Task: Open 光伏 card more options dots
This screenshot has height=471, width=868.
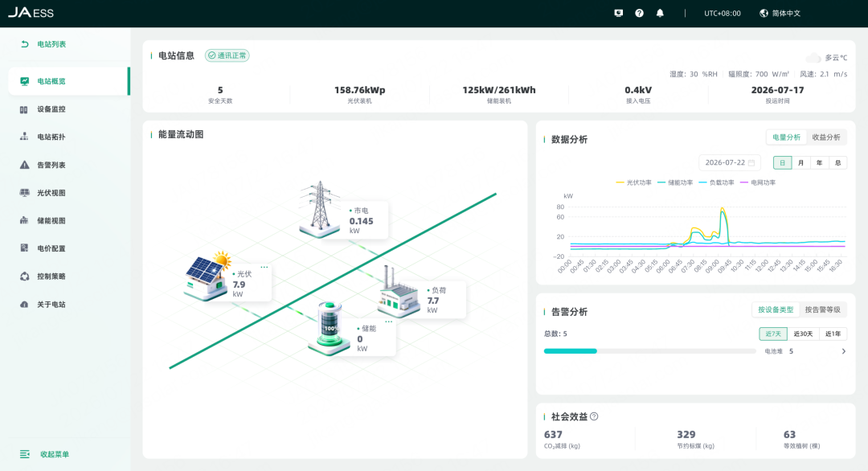Action: (264, 268)
